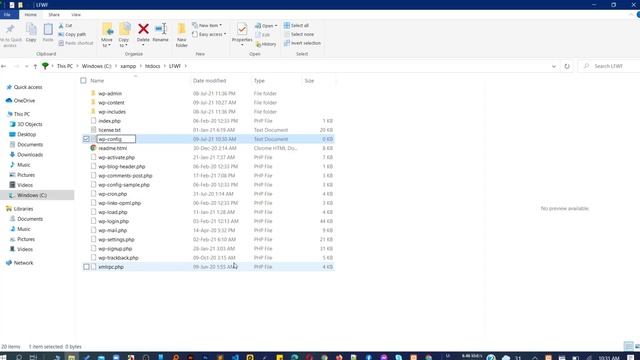The image size is (640, 360).
Task: Click the Copy to icon
Action: [124, 29]
